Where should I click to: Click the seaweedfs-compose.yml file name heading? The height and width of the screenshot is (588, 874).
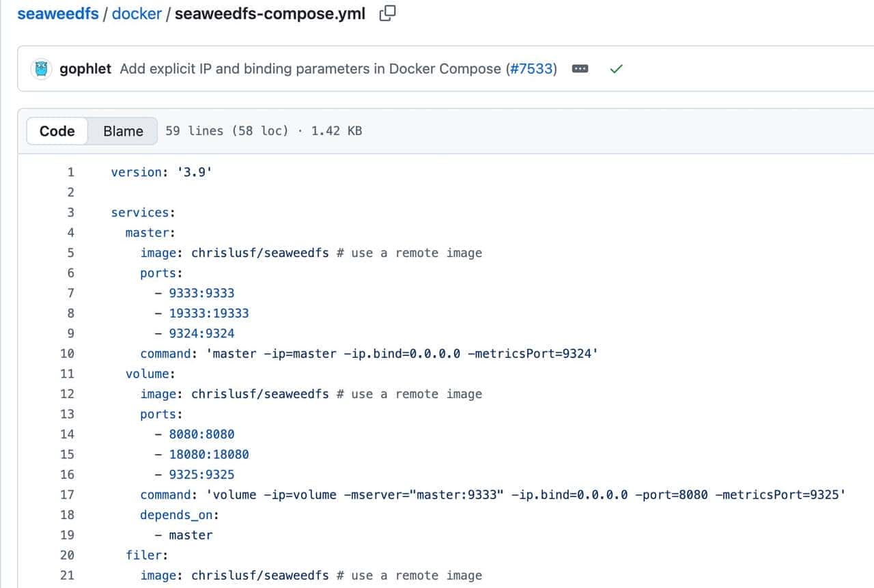pos(270,14)
